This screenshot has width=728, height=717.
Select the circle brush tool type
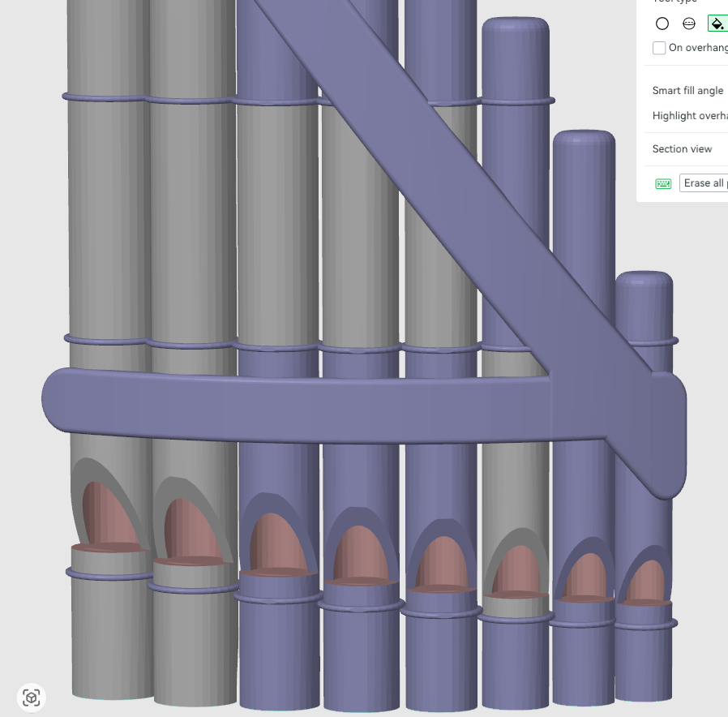point(662,24)
